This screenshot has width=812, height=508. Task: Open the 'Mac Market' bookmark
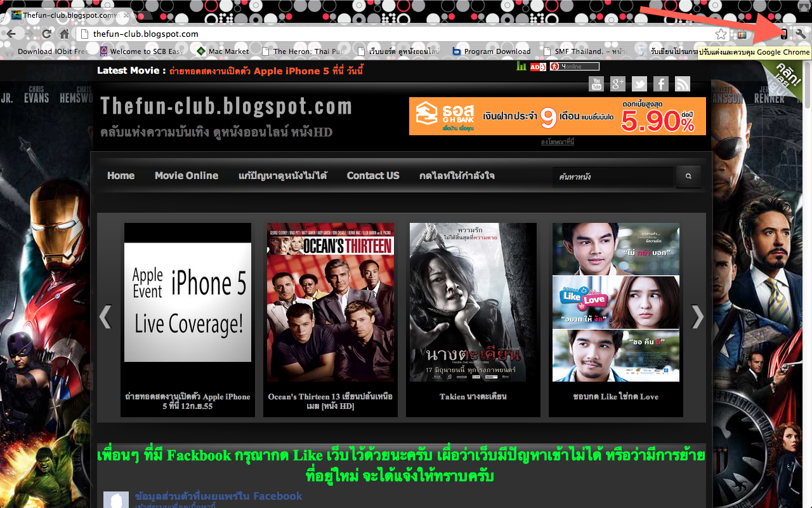[223, 51]
